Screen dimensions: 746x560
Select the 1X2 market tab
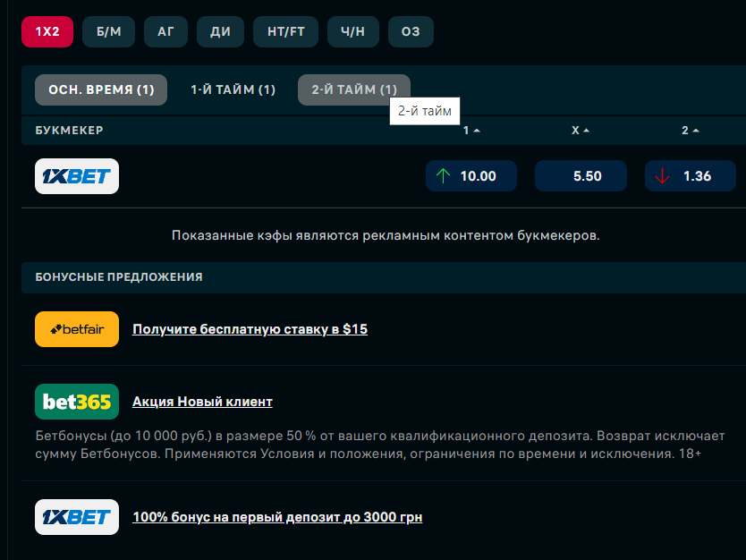pyautogui.click(x=47, y=32)
